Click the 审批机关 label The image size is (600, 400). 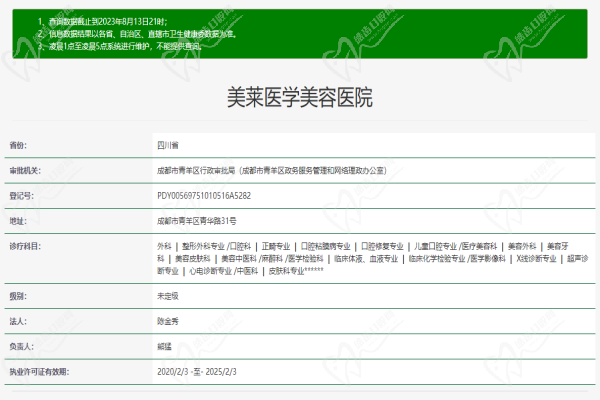point(25,170)
